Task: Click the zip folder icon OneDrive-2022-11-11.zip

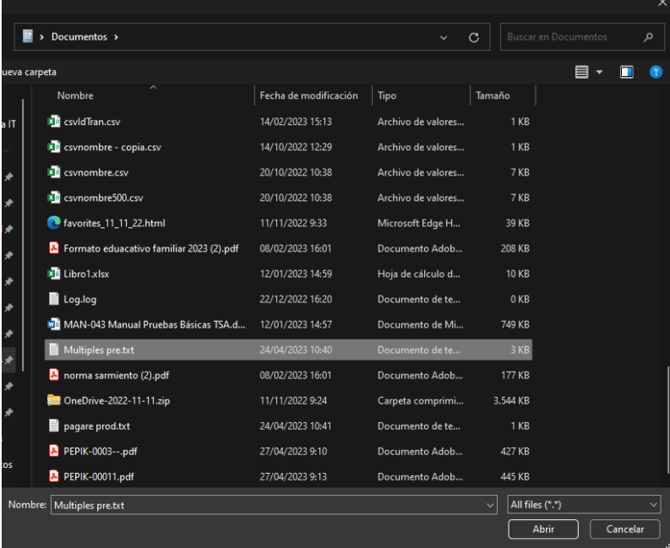Action: 53,400
